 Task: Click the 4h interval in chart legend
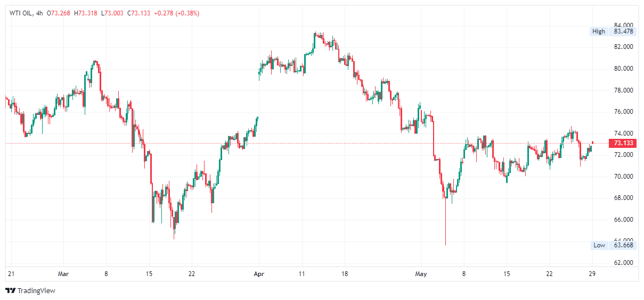39,13
